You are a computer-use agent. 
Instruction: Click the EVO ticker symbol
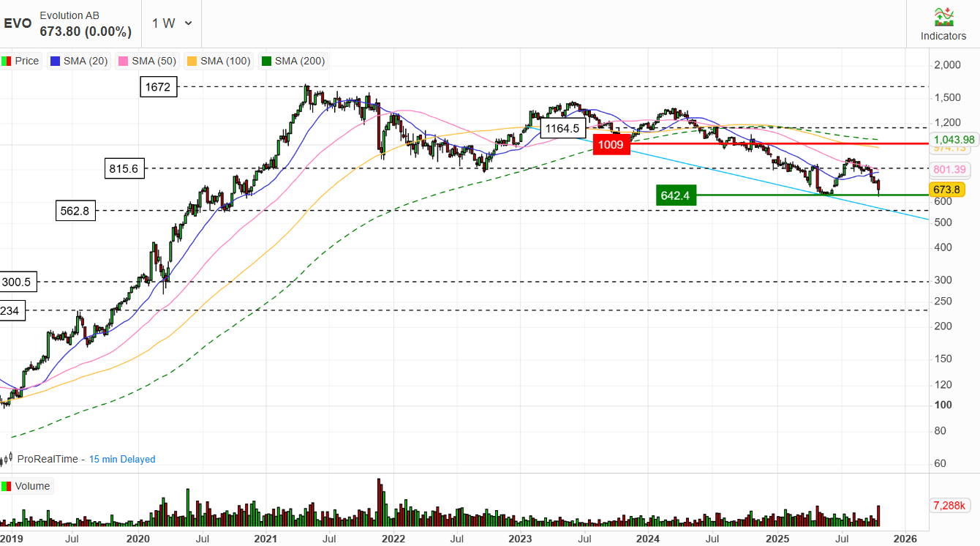tap(18, 23)
